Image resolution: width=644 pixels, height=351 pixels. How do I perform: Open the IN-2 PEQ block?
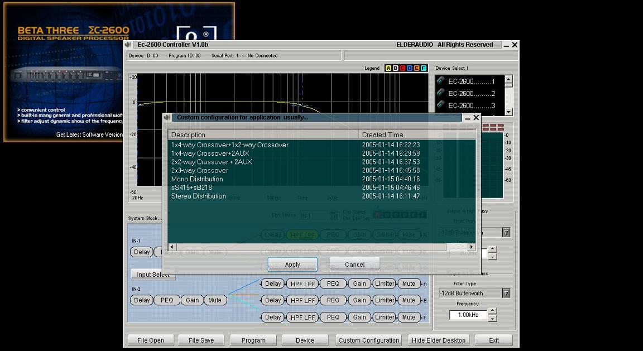167,300
